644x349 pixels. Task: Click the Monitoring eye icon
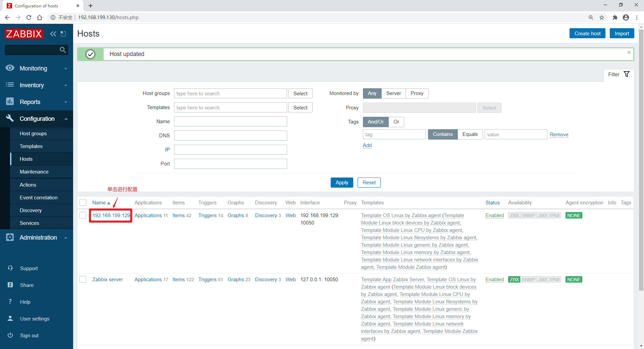click(x=10, y=68)
